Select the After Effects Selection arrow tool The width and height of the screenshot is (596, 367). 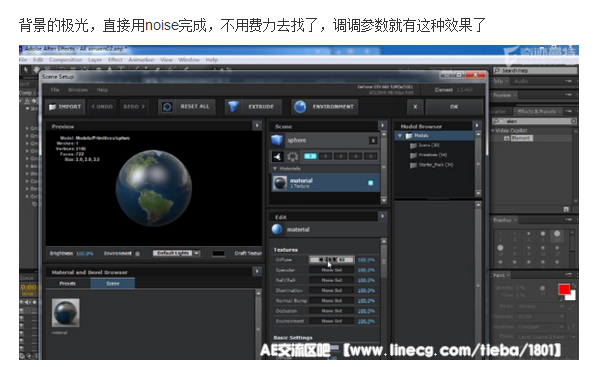[x=26, y=70]
